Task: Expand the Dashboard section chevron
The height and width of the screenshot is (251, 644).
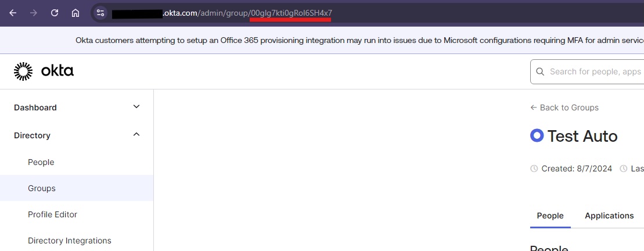Action: tap(136, 107)
